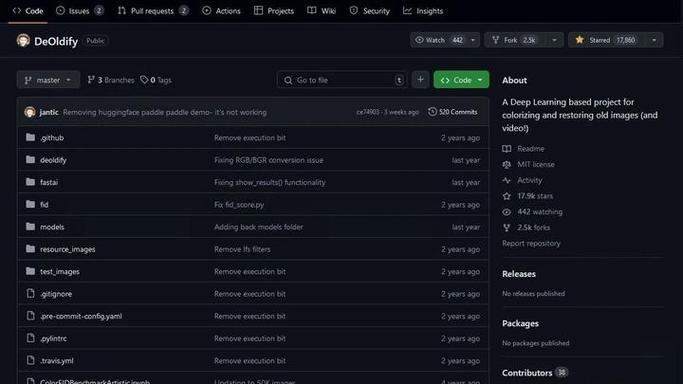Open the Readme link in About
This screenshot has height=384, width=683.
pyautogui.click(x=524, y=149)
